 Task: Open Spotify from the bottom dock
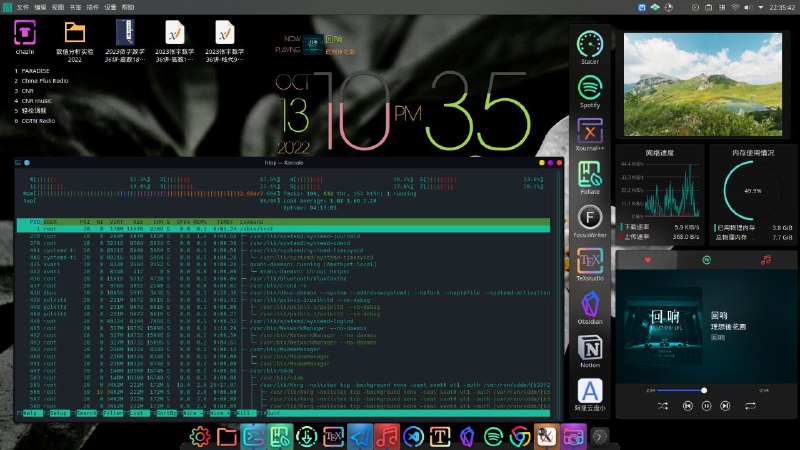pyautogui.click(x=493, y=437)
